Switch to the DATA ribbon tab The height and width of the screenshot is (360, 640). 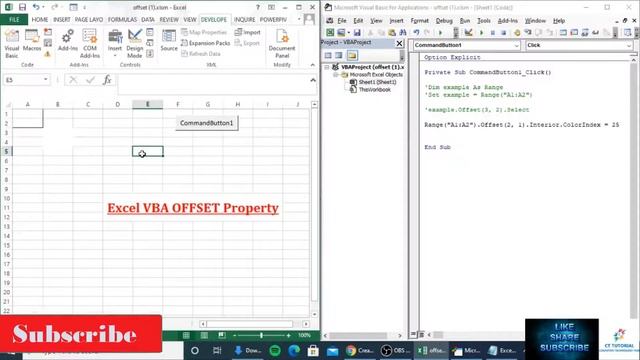[x=148, y=20]
